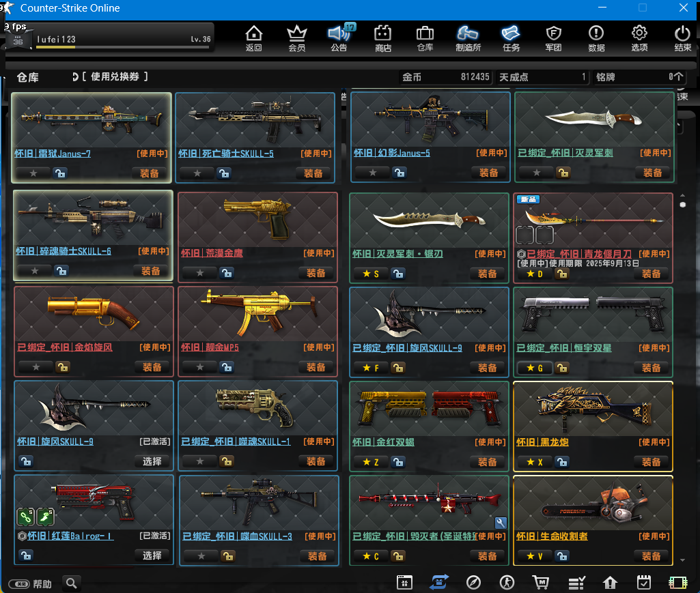Open the 任务 missions scroll icon
Image resolution: width=700 pixels, height=593 pixels.
click(511, 38)
